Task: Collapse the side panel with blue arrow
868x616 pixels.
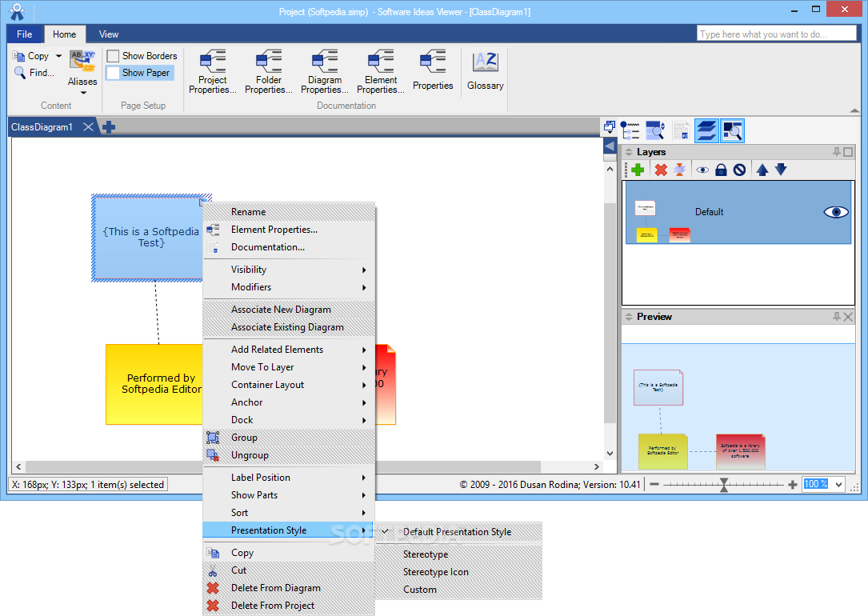Action: tap(610, 146)
